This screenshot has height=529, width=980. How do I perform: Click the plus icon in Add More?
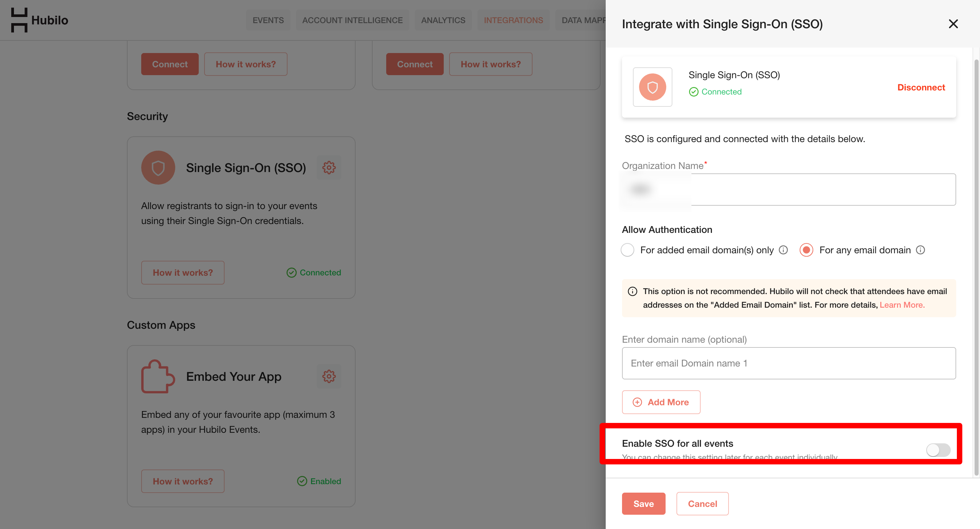637,402
